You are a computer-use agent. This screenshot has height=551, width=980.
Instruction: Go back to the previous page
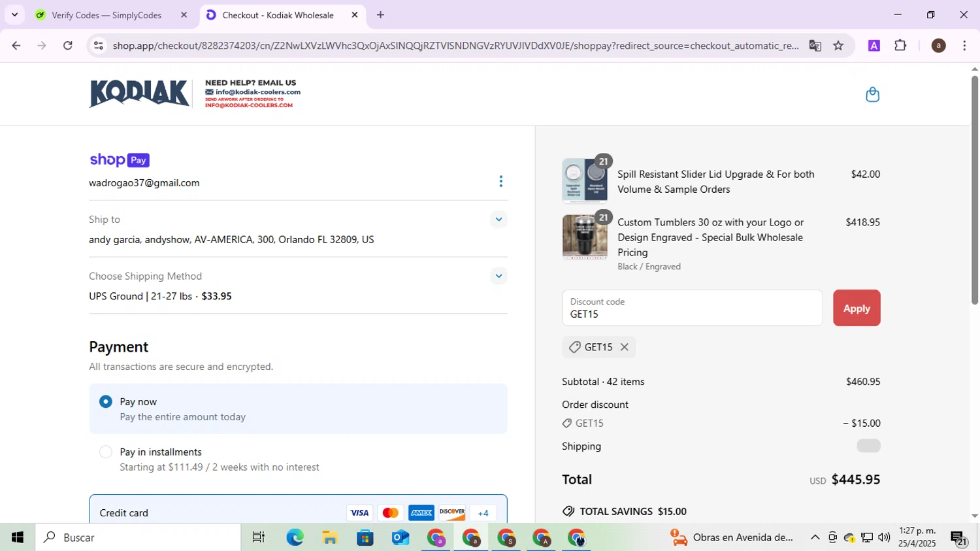pos(16,46)
